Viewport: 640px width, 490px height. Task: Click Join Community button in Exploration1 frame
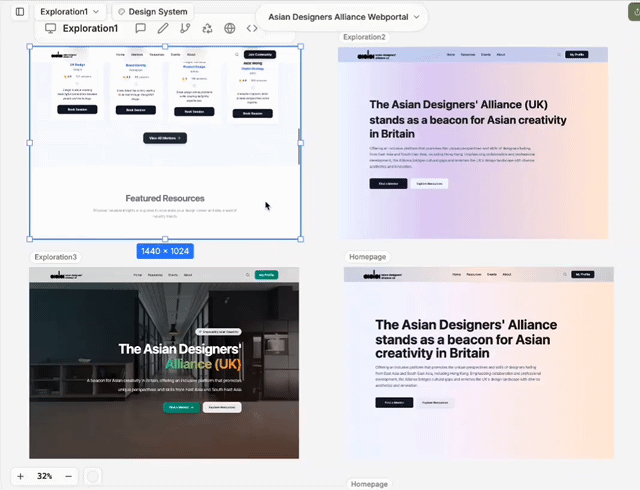pyautogui.click(x=260, y=54)
